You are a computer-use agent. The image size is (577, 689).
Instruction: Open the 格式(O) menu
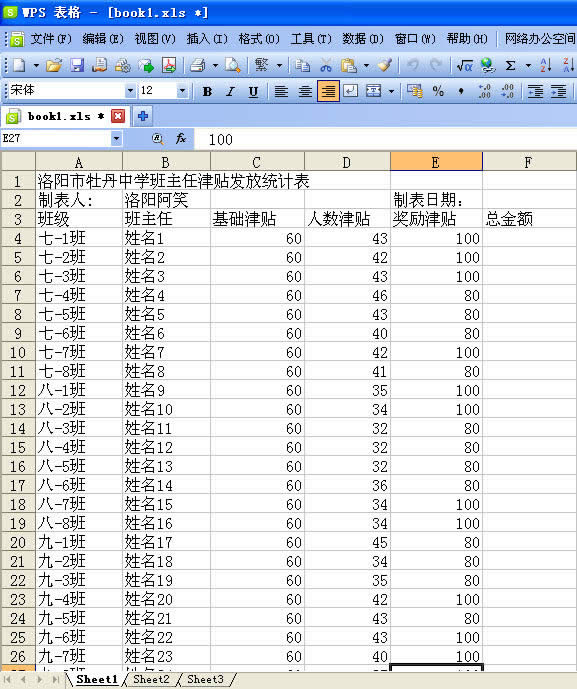pyautogui.click(x=259, y=39)
